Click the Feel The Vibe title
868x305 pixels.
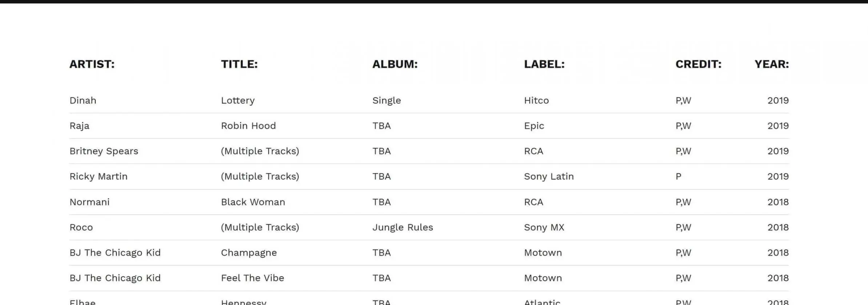pos(252,278)
